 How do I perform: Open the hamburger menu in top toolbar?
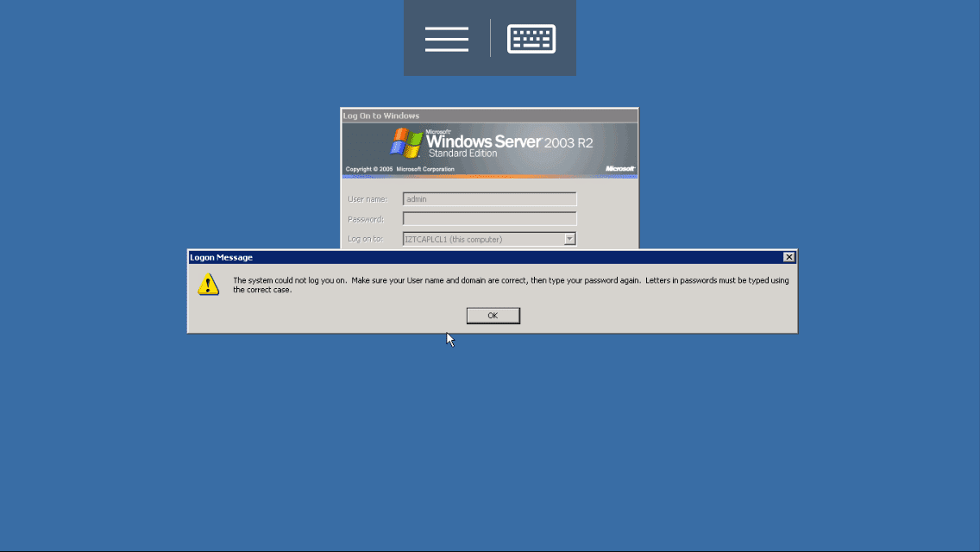pos(446,39)
